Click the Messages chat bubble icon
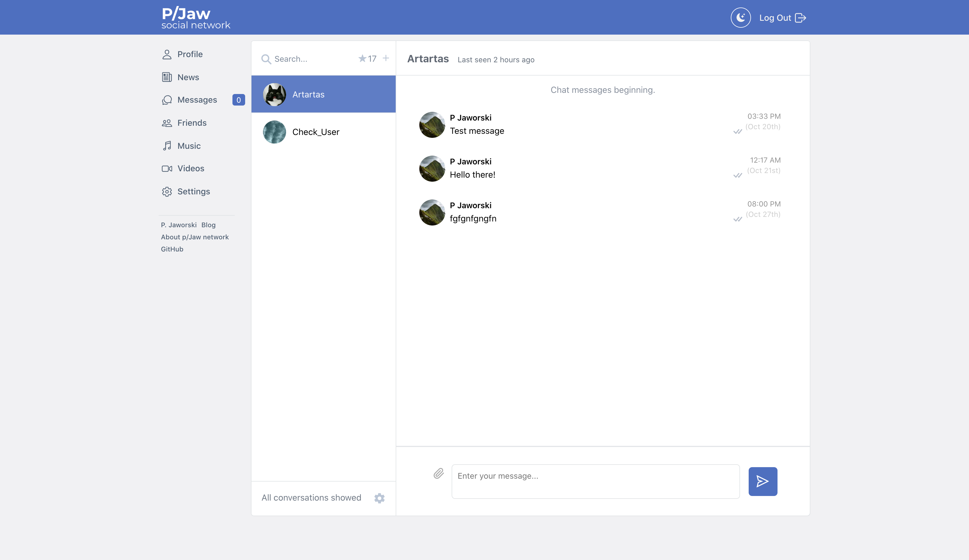 click(167, 100)
